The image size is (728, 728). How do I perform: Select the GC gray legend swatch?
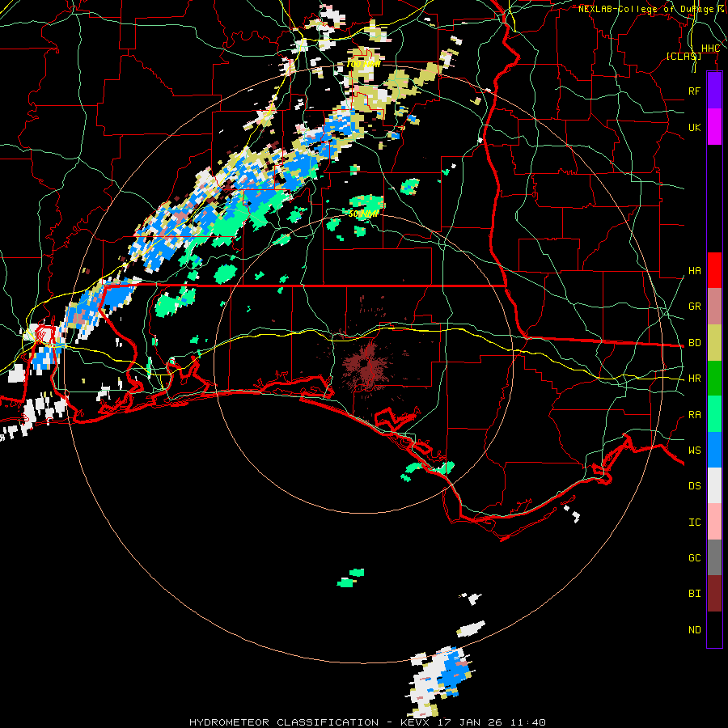[714, 557]
